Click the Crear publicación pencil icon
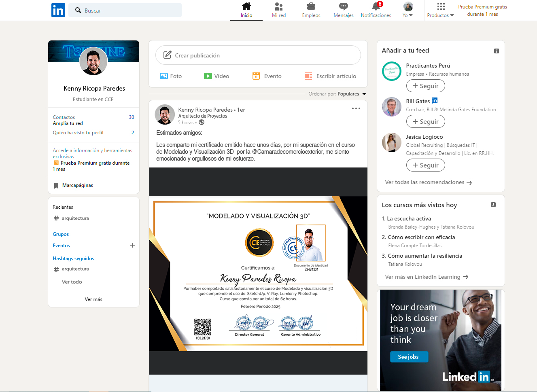 coord(167,55)
